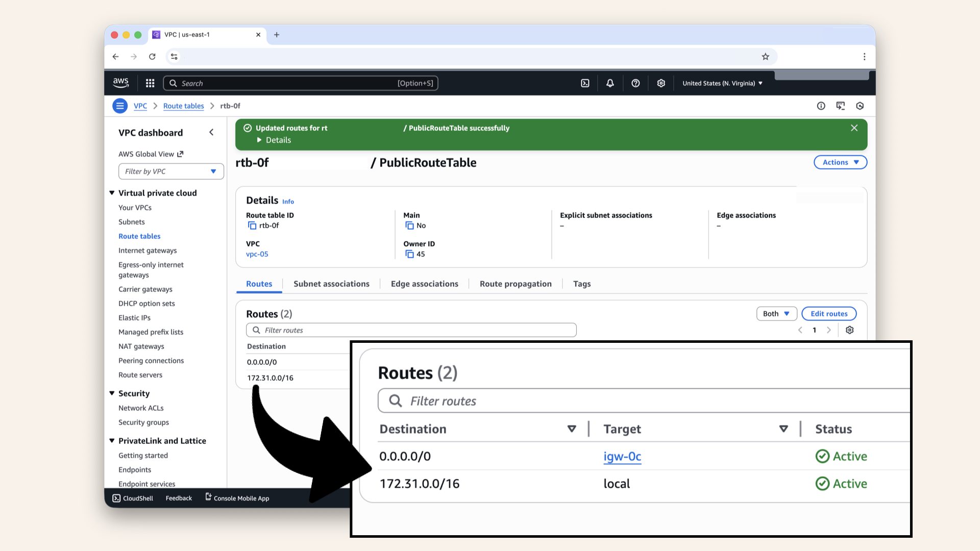Open the Actions dropdown menu
The width and height of the screenshot is (980, 551).
point(840,162)
